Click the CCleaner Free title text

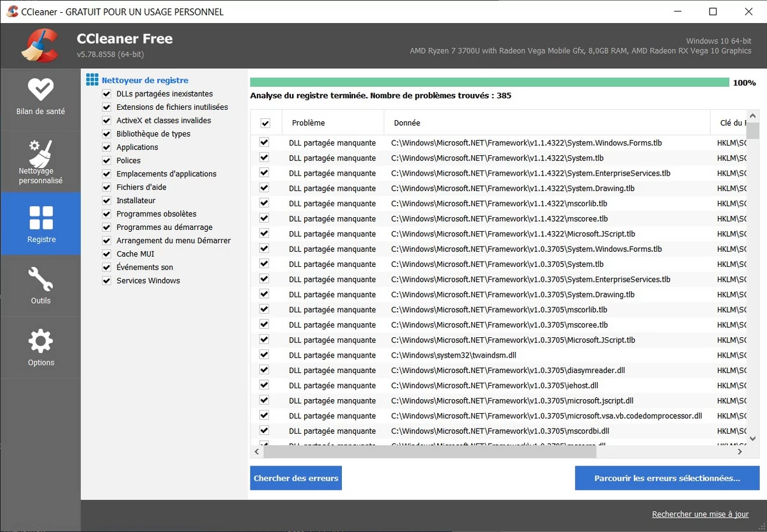click(x=125, y=38)
